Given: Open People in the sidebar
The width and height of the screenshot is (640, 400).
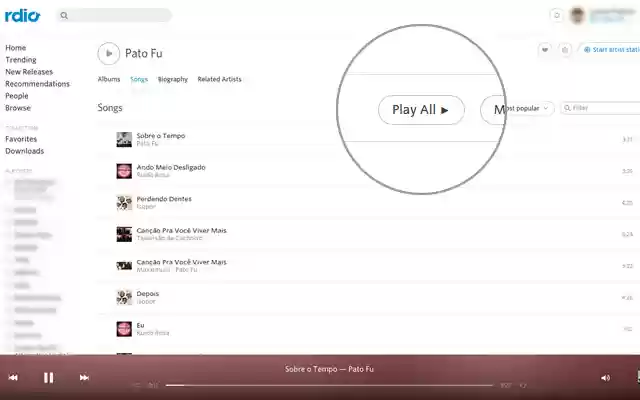Looking at the screenshot, I should pos(17,96).
